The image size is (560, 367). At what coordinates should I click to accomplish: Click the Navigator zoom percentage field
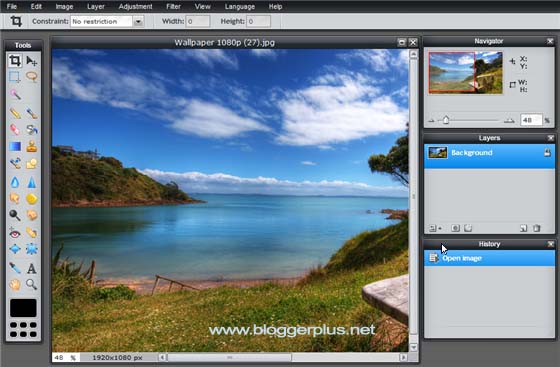tap(531, 120)
